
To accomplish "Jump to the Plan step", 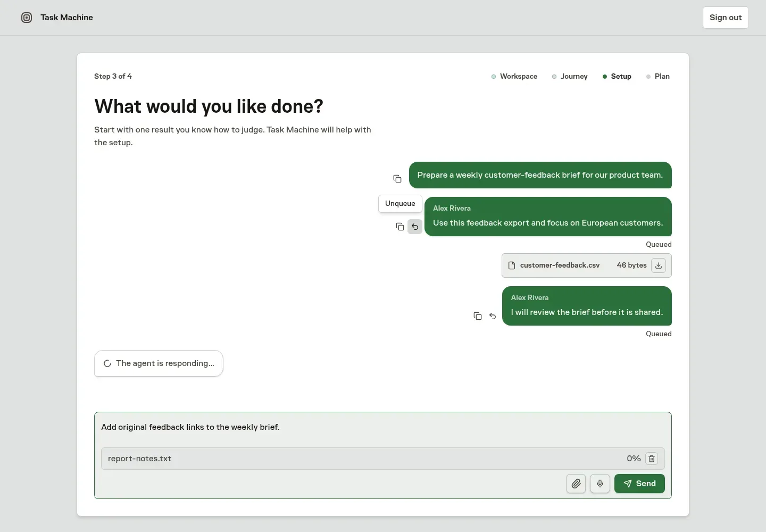I will pyautogui.click(x=658, y=77).
